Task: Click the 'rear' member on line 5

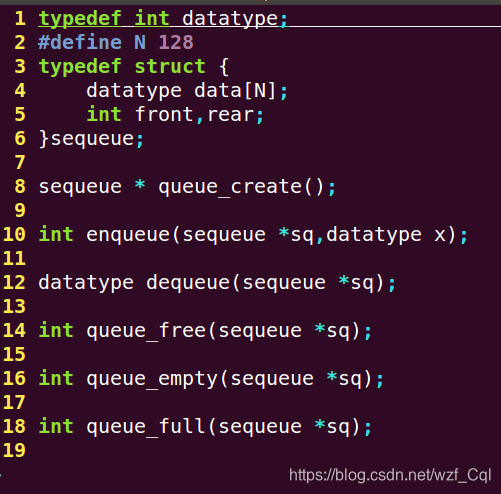Action: point(231,114)
